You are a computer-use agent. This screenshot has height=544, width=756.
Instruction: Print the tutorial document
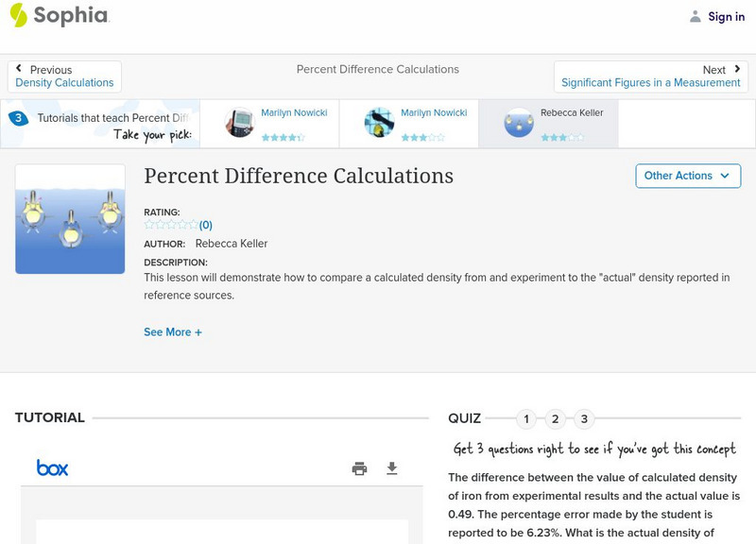point(359,467)
